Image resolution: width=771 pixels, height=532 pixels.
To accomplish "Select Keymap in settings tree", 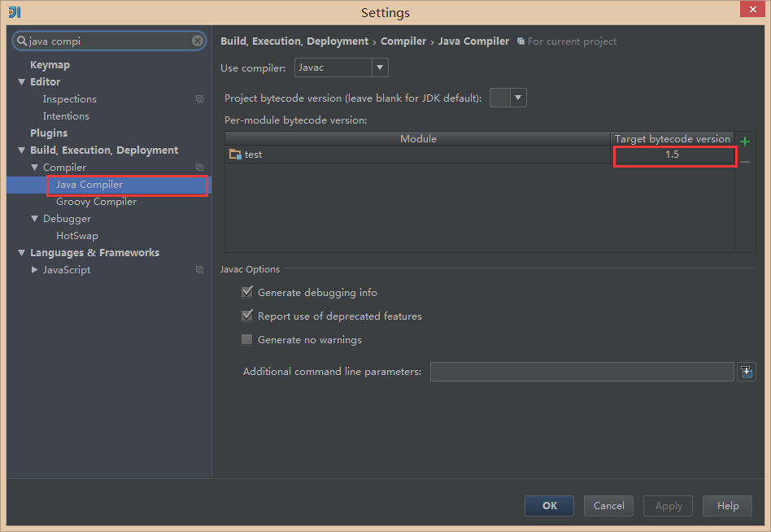I will (x=50, y=65).
